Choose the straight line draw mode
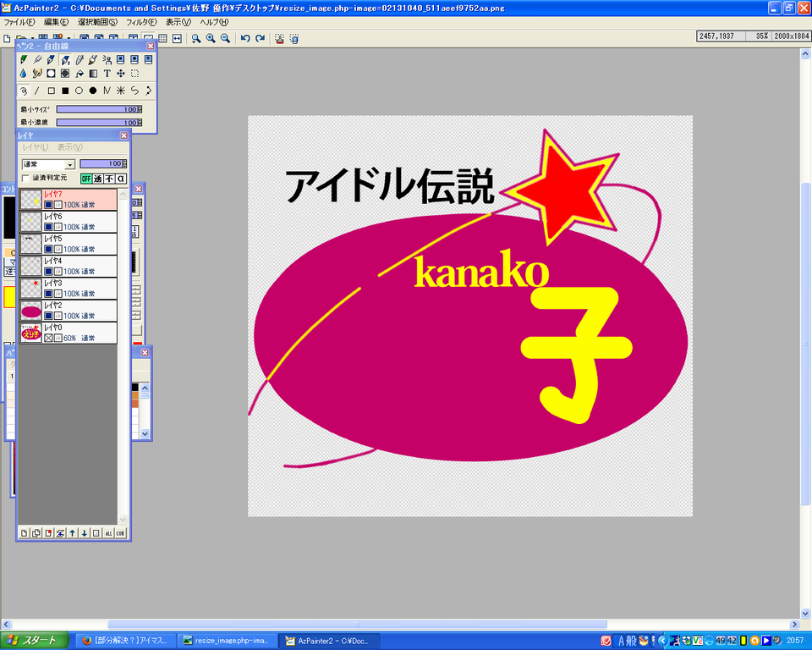 pyautogui.click(x=37, y=91)
